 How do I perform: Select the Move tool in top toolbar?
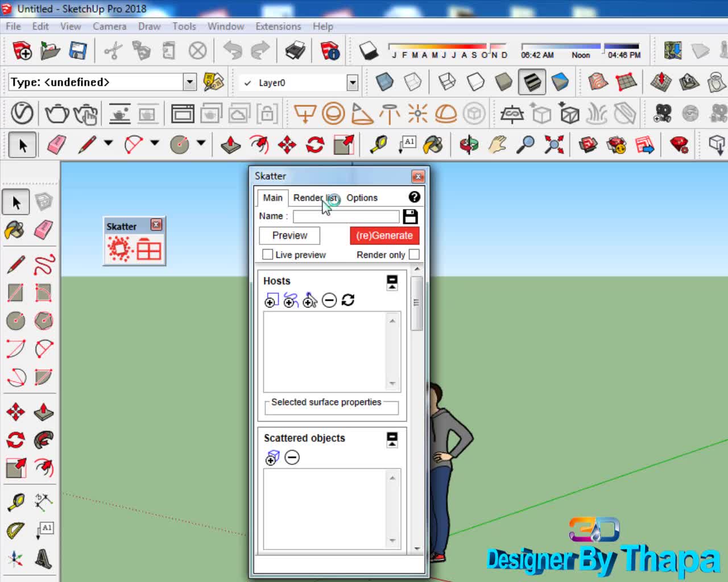287,144
